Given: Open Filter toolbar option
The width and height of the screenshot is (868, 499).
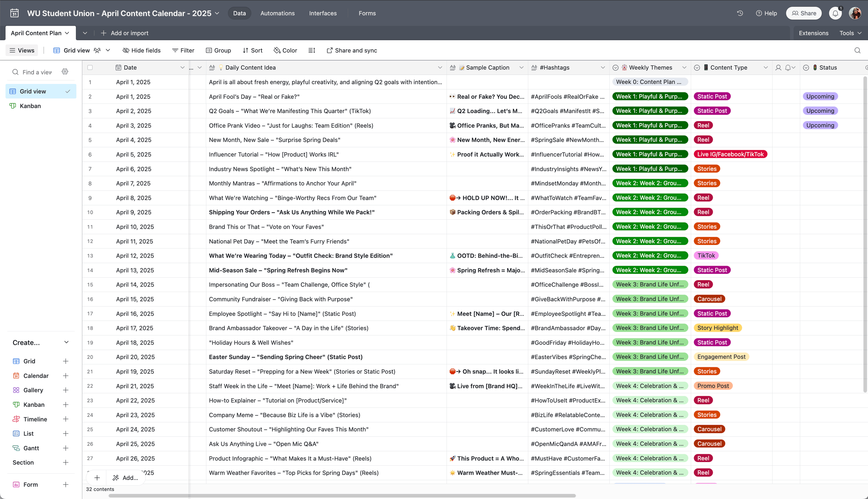Looking at the screenshot, I should [x=183, y=51].
